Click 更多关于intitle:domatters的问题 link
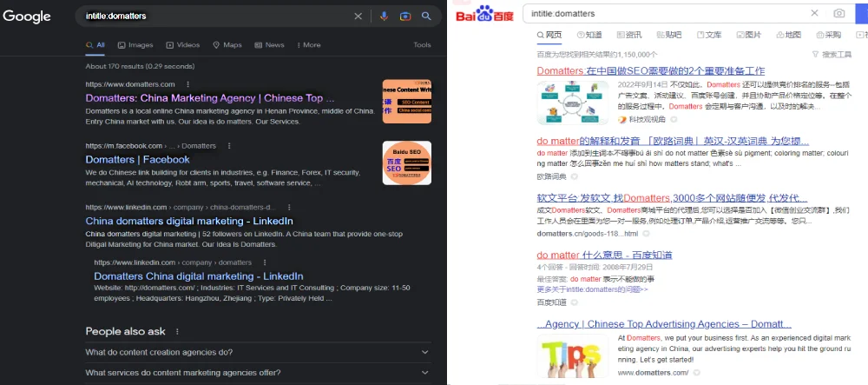 point(592,289)
